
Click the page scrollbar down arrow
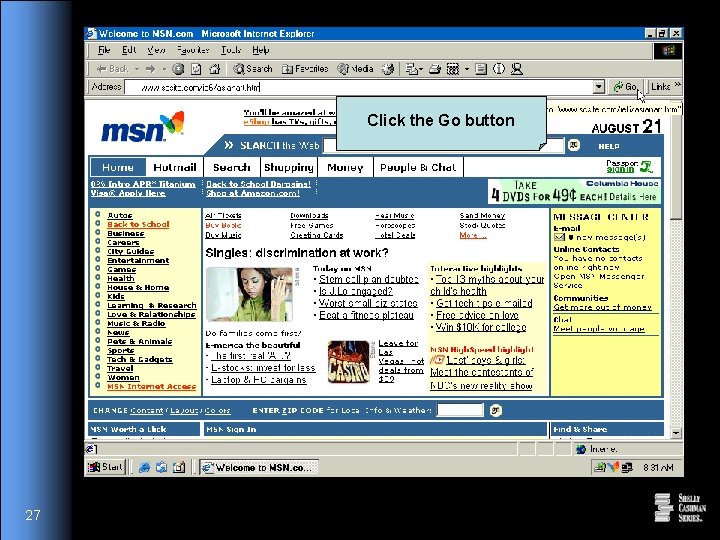(x=676, y=433)
